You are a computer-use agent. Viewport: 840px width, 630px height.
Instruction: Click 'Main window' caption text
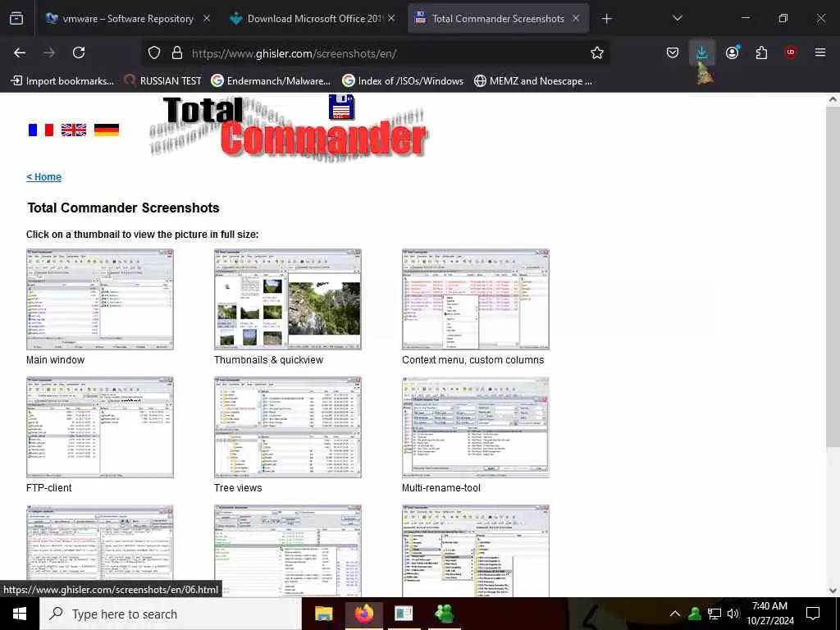click(55, 360)
